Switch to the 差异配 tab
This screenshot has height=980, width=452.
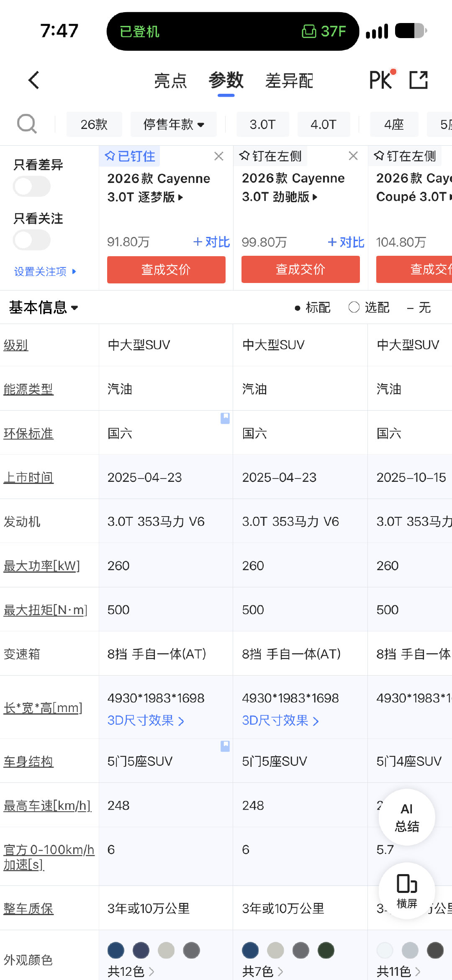click(289, 81)
